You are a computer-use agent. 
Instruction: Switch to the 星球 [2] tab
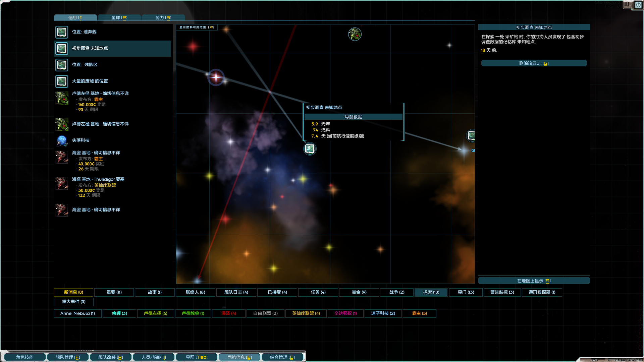(119, 18)
